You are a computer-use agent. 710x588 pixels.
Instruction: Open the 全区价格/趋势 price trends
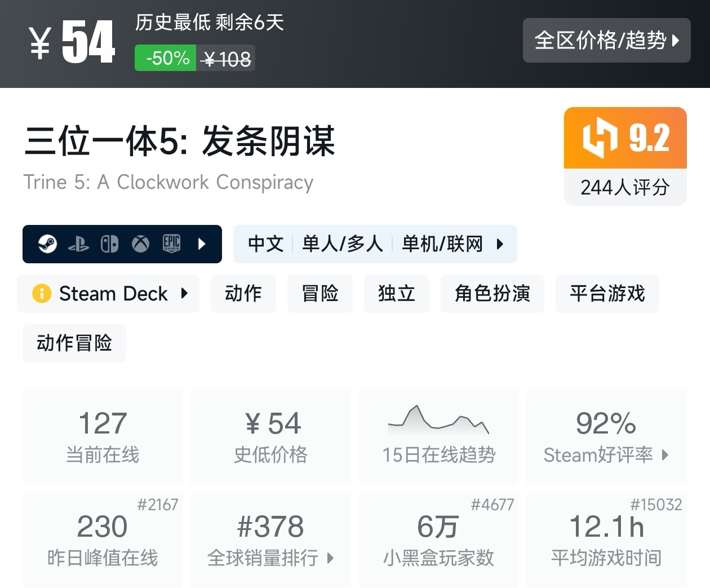pyautogui.click(x=606, y=41)
